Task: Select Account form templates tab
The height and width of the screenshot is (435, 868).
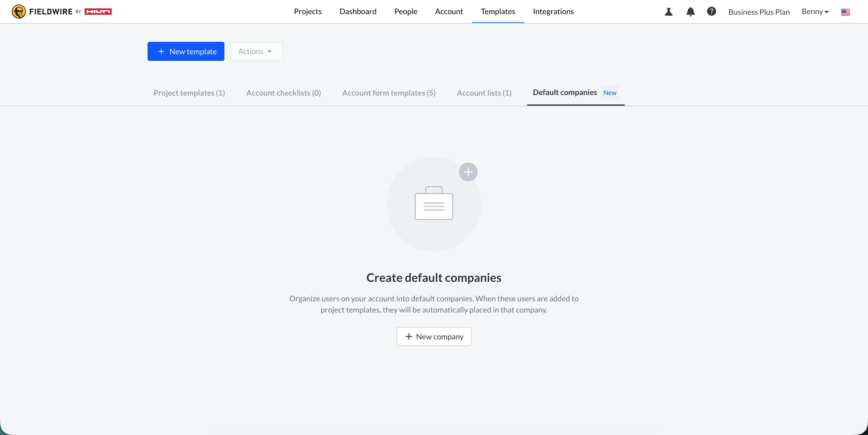Action: tap(389, 93)
